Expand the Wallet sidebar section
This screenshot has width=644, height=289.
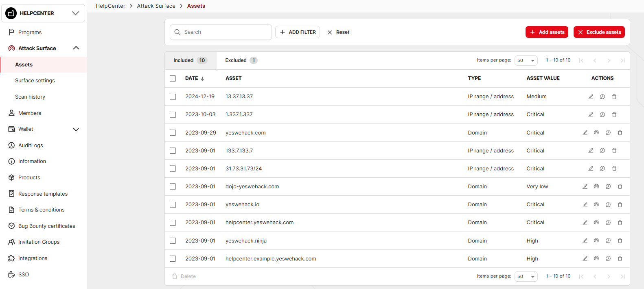76,129
